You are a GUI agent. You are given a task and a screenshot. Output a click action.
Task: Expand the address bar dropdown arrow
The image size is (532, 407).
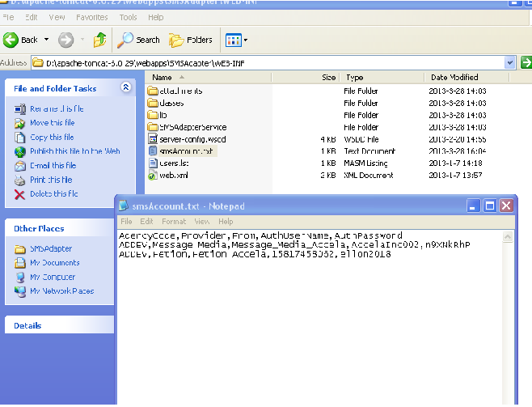(x=509, y=62)
